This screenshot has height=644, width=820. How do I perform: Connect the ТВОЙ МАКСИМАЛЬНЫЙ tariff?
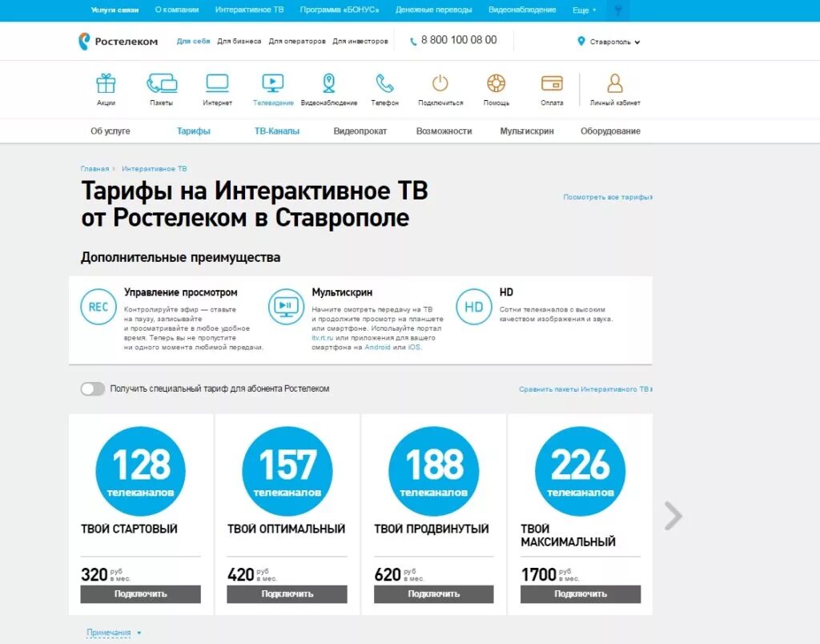click(x=580, y=594)
